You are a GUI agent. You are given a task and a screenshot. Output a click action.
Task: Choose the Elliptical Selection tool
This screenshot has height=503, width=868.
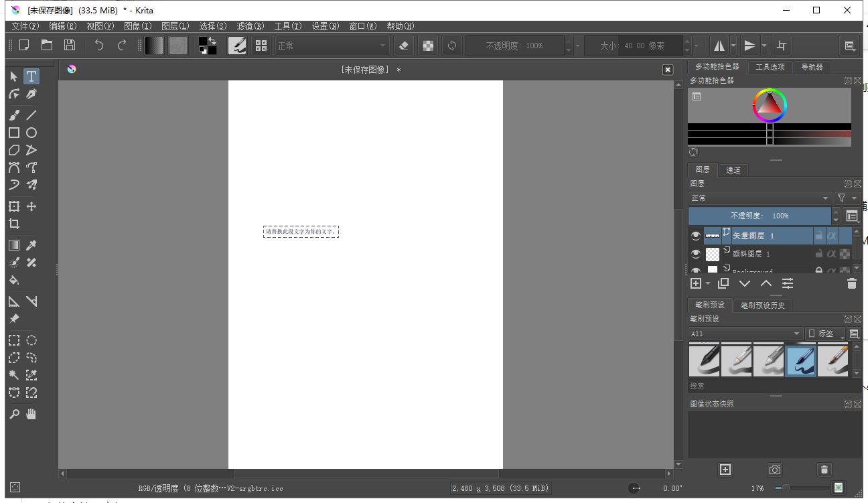pos(31,340)
